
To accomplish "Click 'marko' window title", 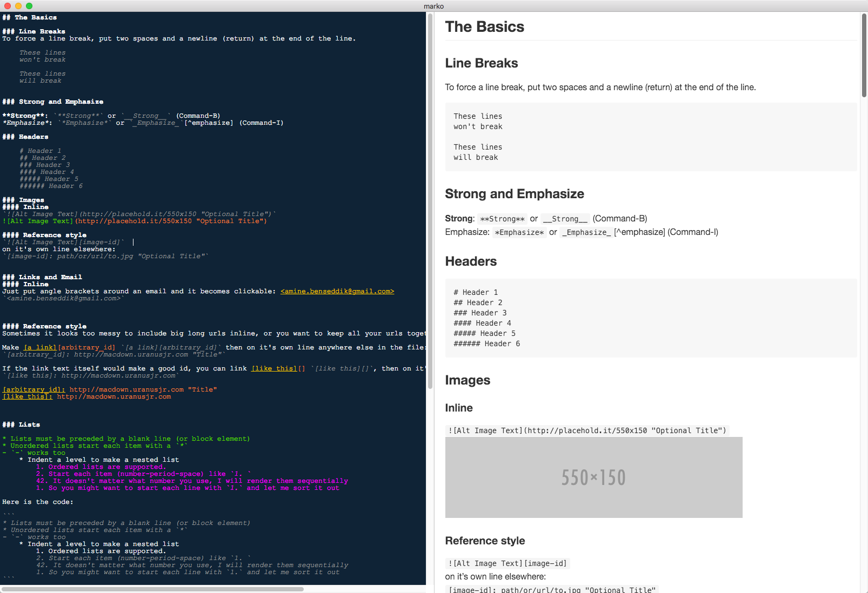I will (433, 6).
